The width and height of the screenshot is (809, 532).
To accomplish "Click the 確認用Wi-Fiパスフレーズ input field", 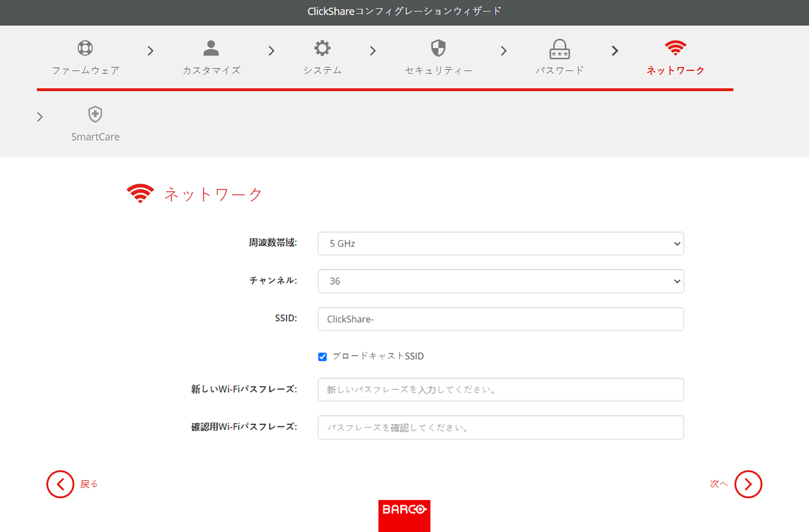I will [501, 428].
